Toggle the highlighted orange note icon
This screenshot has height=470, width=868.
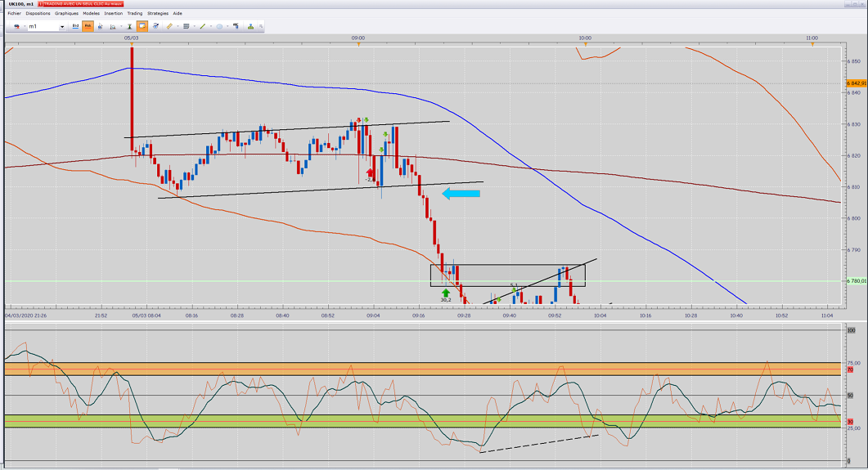click(142, 26)
